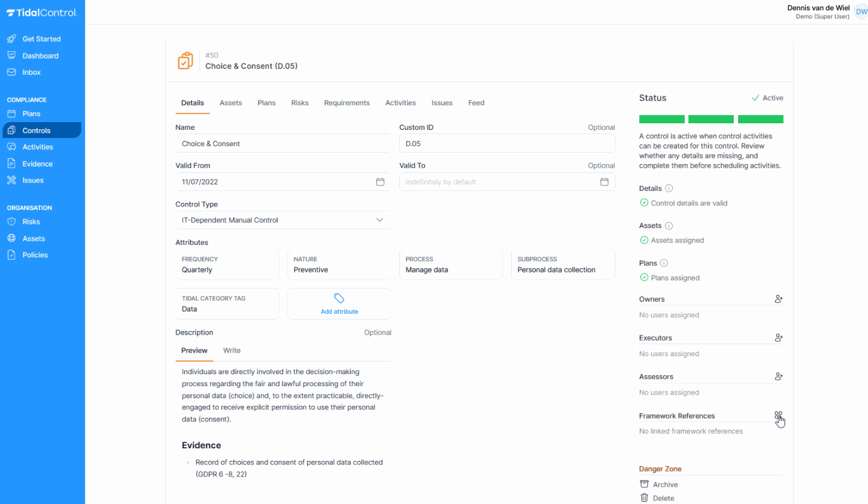The height and width of the screenshot is (504, 868).
Task: Open the calendar picker for Valid From
Action: point(380,181)
